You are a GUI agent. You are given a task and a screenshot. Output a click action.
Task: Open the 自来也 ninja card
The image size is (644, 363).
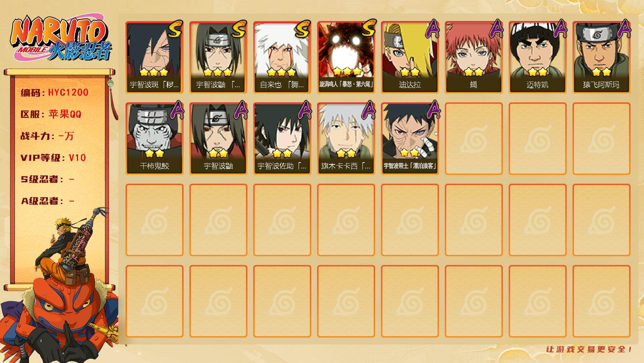pyautogui.click(x=282, y=57)
